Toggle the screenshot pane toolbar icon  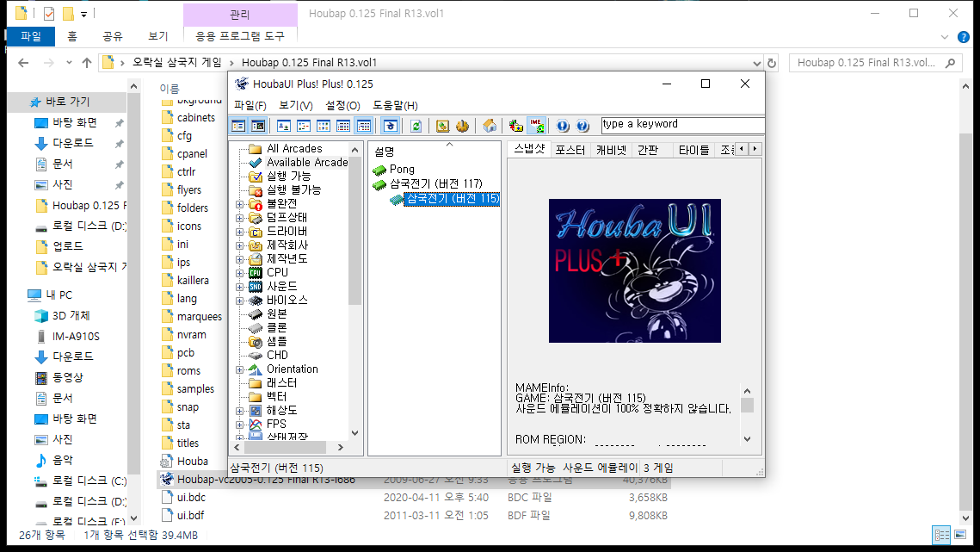point(258,126)
